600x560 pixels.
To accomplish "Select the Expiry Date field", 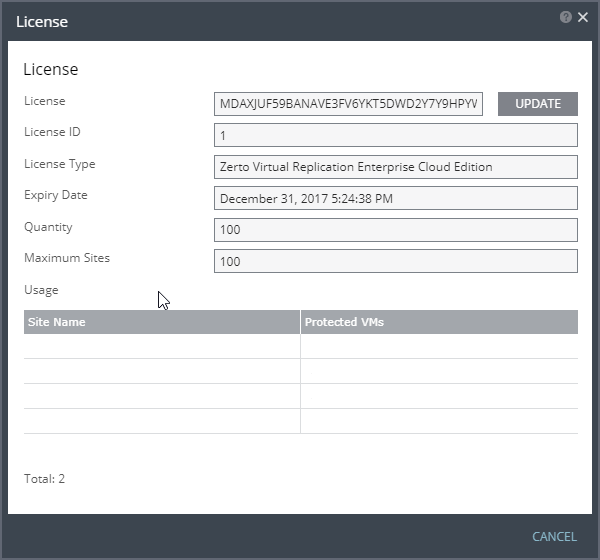I will click(396, 198).
